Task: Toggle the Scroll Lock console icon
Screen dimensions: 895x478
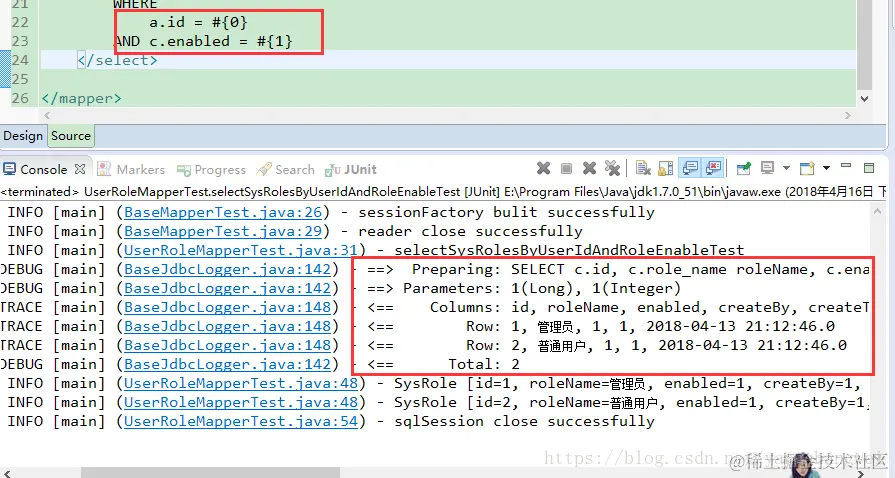Action: tap(666, 168)
